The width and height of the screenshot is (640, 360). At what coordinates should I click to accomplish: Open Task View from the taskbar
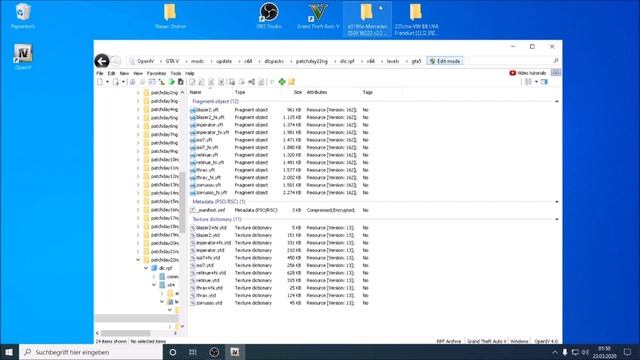[193, 352]
